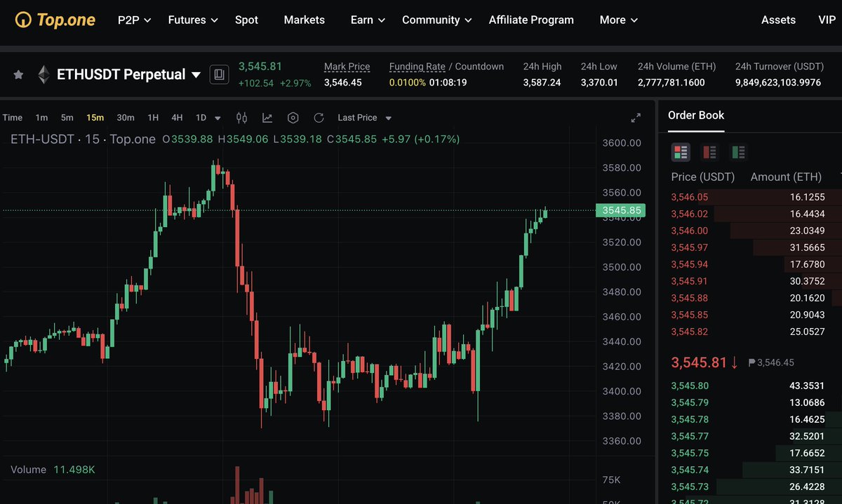Click the 24h High value 3,587.24
Image resolution: width=842 pixels, height=504 pixels.
(542, 83)
